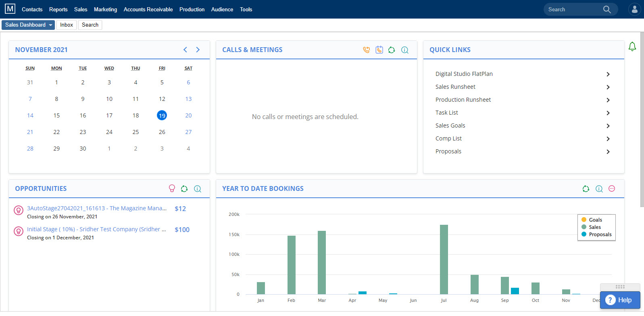The width and height of the screenshot is (644, 316).
Task: Go to next month in calendar
Action: (198, 50)
